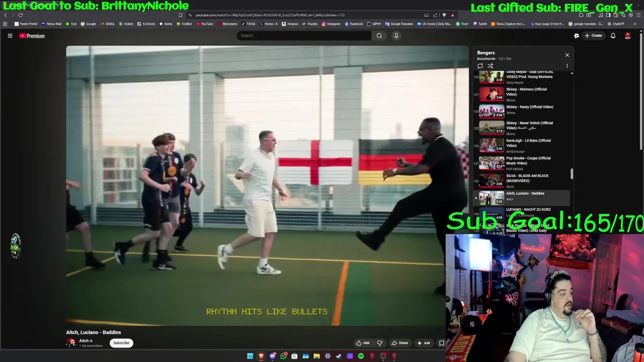Open the Aitch channel avatar
The width and height of the screenshot is (644, 362).
tap(71, 343)
